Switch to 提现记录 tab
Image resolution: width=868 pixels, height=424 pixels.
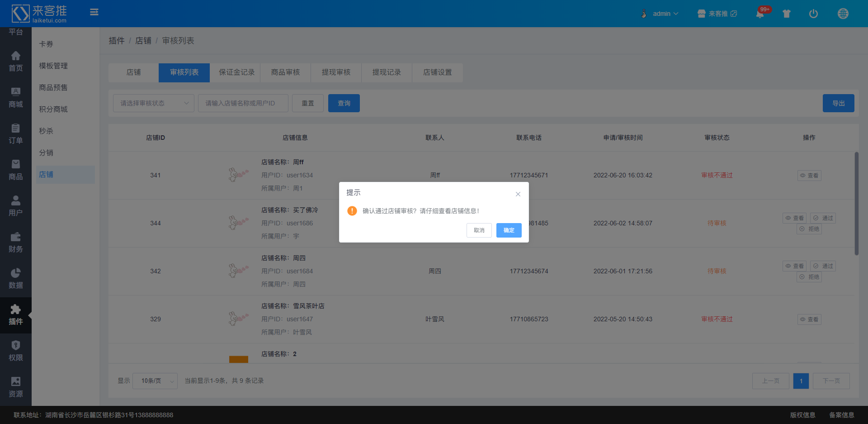pos(387,72)
